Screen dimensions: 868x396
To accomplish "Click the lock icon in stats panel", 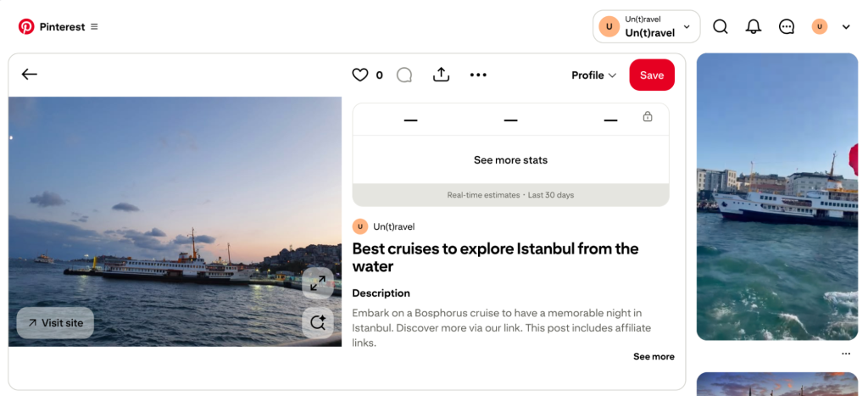I will 647,116.
